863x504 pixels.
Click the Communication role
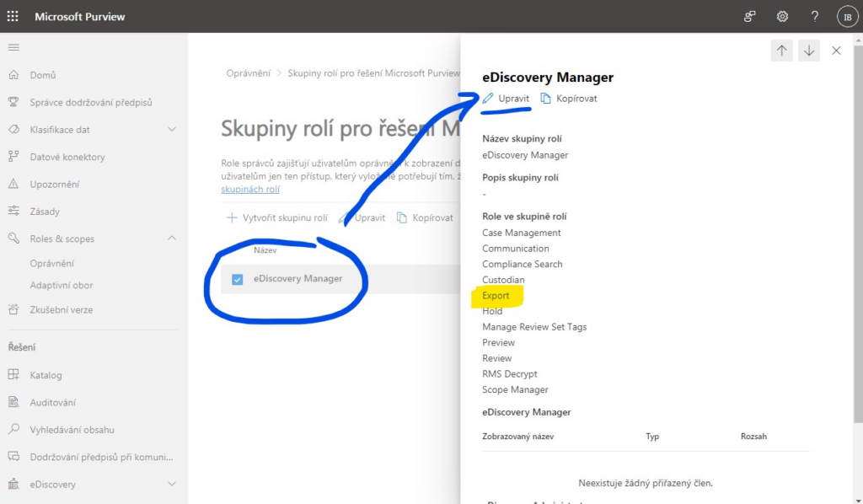tap(515, 249)
